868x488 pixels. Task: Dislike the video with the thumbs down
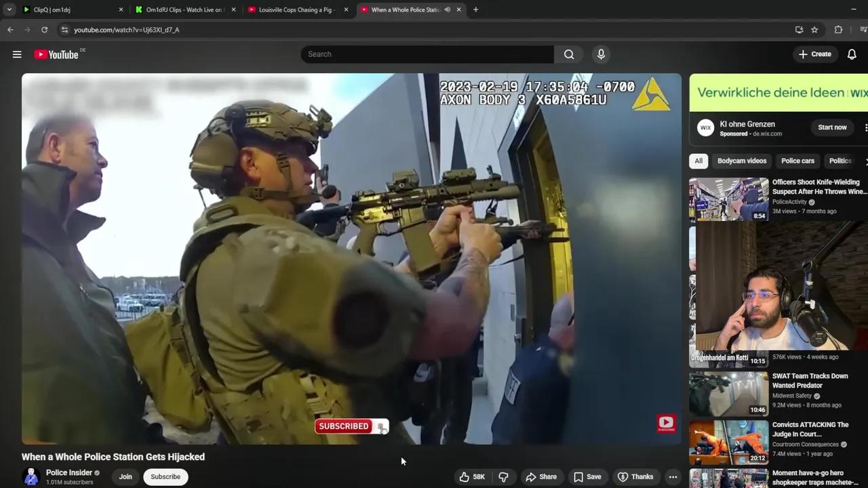click(x=504, y=476)
